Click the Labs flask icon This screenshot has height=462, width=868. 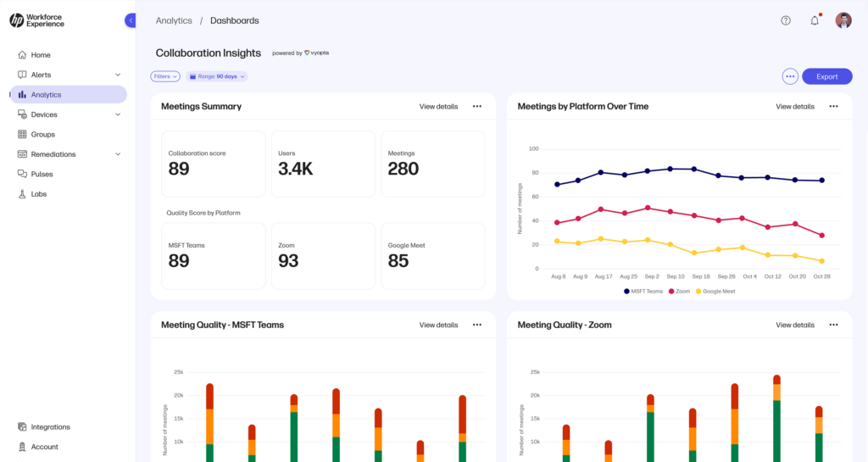22,194
